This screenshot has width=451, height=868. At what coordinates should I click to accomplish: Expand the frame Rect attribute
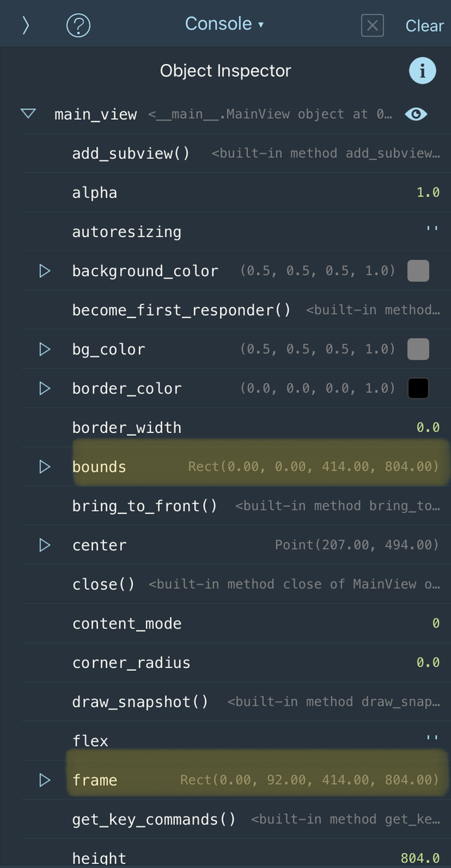[44, 779]
